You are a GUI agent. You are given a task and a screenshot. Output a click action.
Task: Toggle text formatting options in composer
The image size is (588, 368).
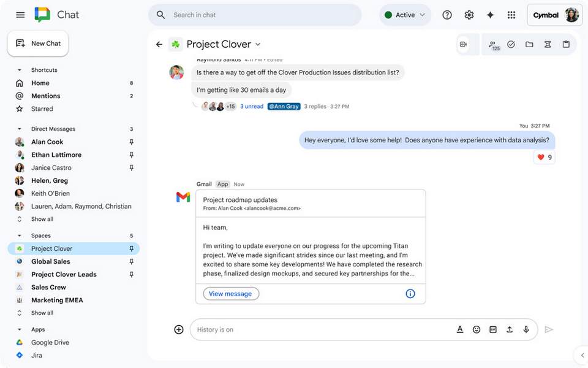pos(460,329)
